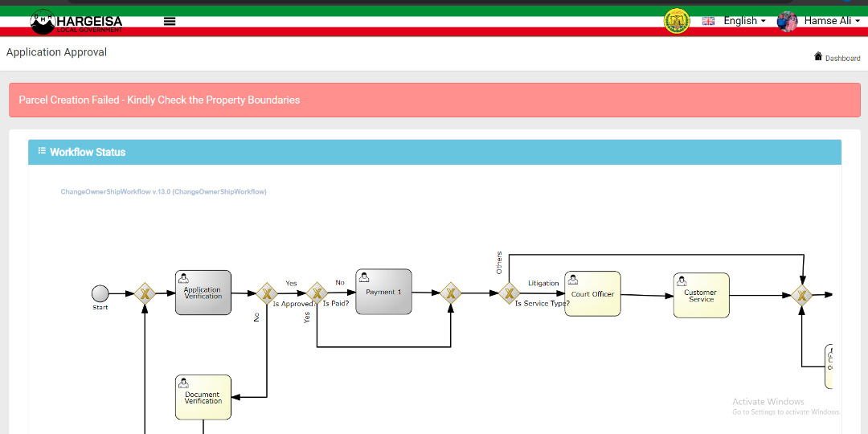Click the Hargeisa Local Government logo
The image size is (868, 434).
pos(76,22)
